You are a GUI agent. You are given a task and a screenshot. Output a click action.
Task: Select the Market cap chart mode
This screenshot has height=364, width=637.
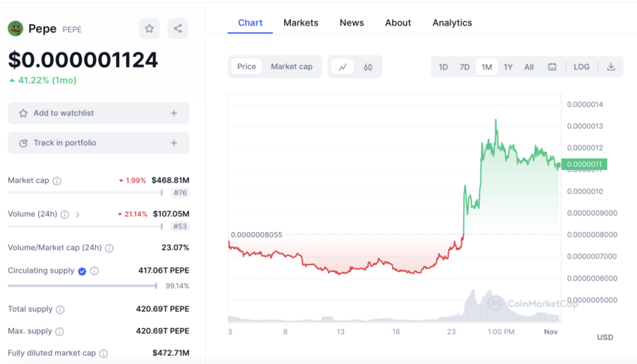point(292,67)
